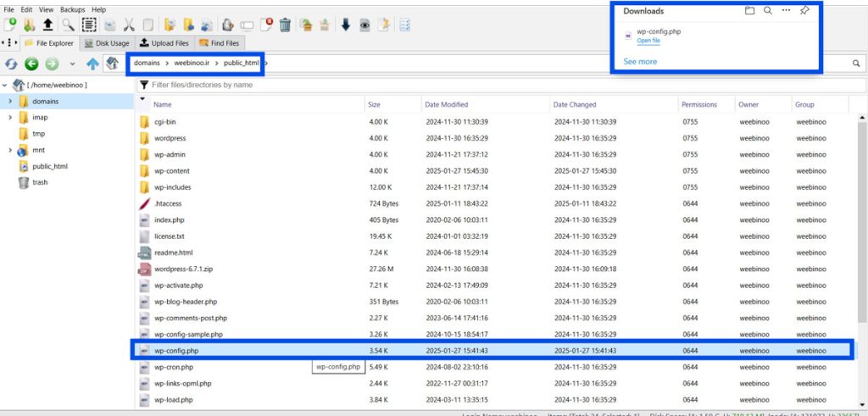Expand the imap folder in tree
This screenshot has width=868, height=416.
point(10,118)
